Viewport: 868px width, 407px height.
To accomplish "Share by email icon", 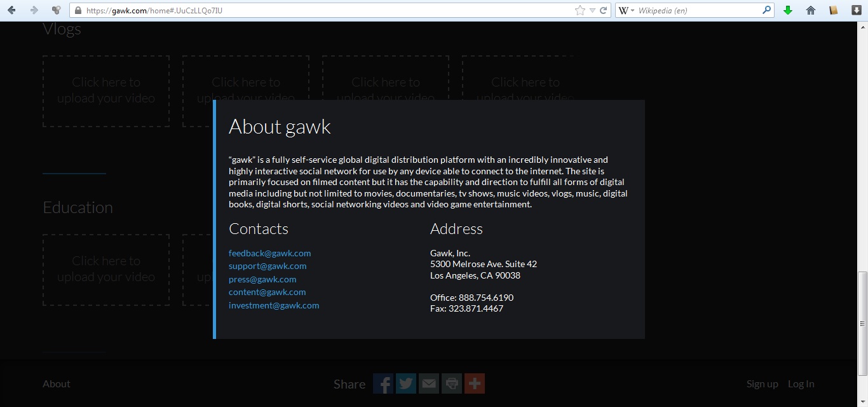I will [429, 383].
